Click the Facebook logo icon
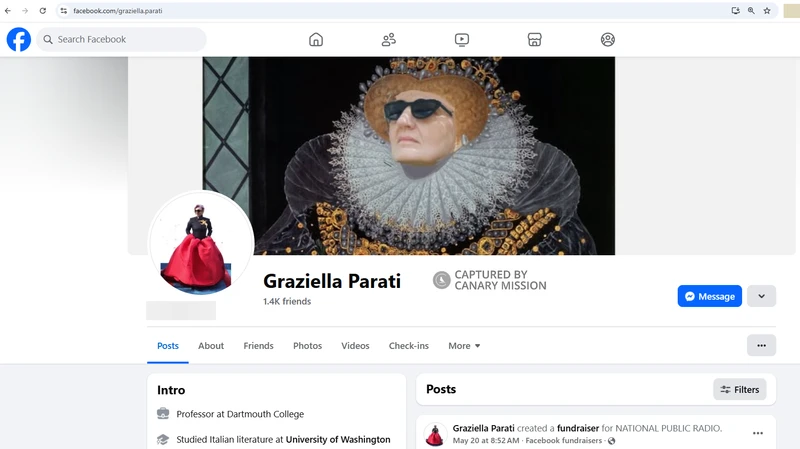Viewport: 800px width, 449px height. (19, 39)
